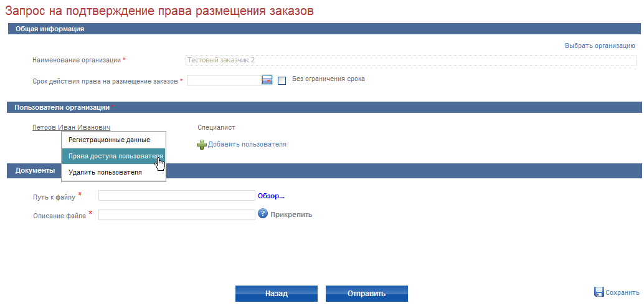Click the 'Отправить' submit button
The width and height of the screenshot is (644, 308).
[367, 294]
